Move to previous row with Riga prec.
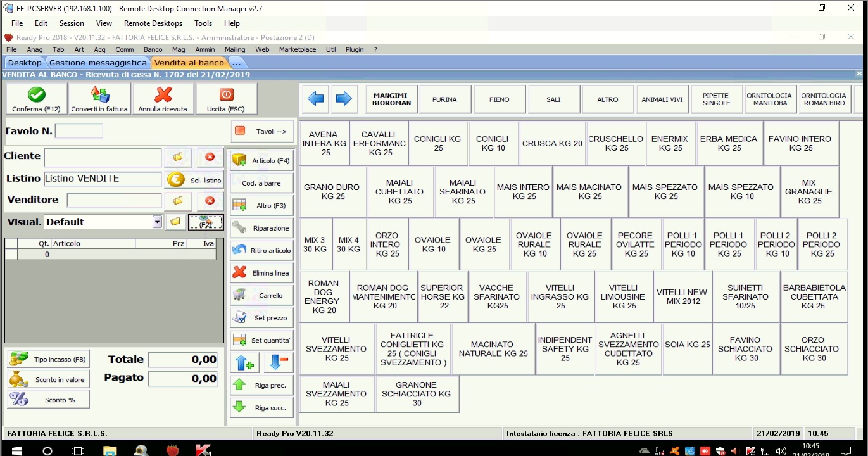The image size is (868, 456). pyautogui.click(x=262, y=385)
